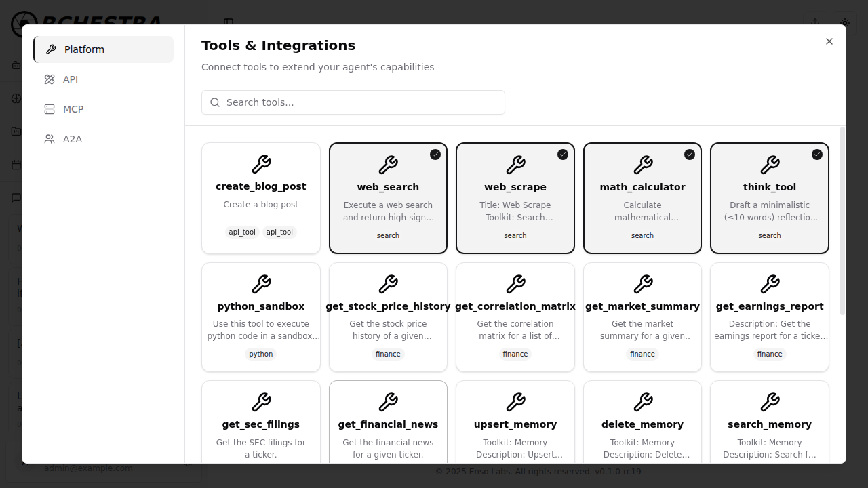Select the create_blog_post tool card
Image resolution: width=868 pixels, height=488 pixels.
pyautogui.click(x=261, y=198)
